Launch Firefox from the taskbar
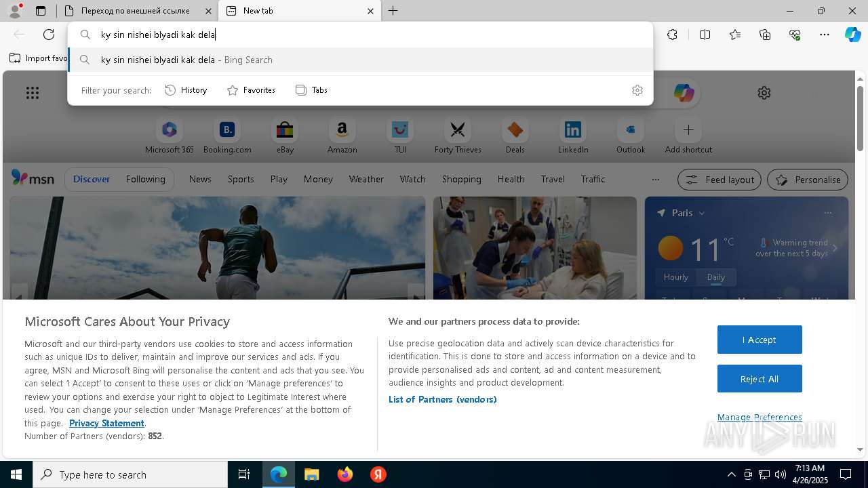Image resolution: width=868 pixels, height=488 pixels. click(x=345, y=474)
